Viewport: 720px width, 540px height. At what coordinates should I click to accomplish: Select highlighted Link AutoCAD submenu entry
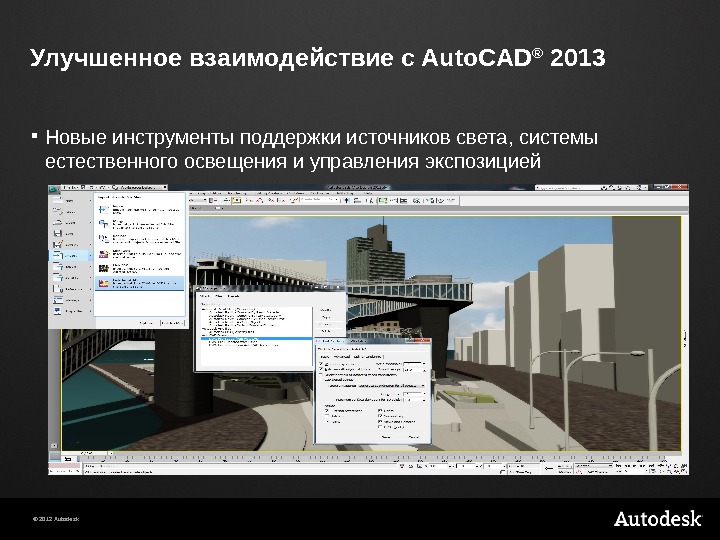[140, 283]
